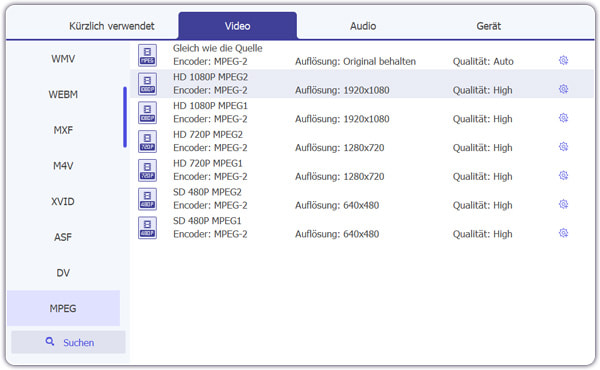Select ASF format in sidebar
The height and width of the screenshot is (370, 600).
tap(63, 237)
